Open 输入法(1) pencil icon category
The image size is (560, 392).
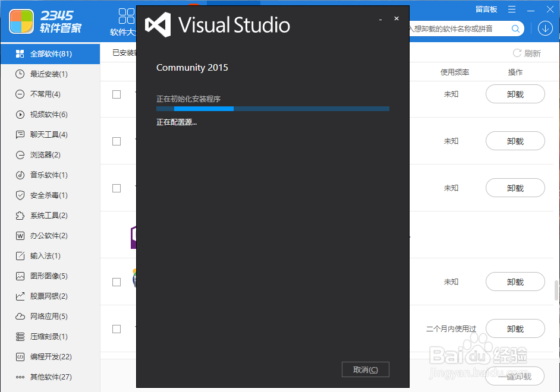(x=20, y=256)
